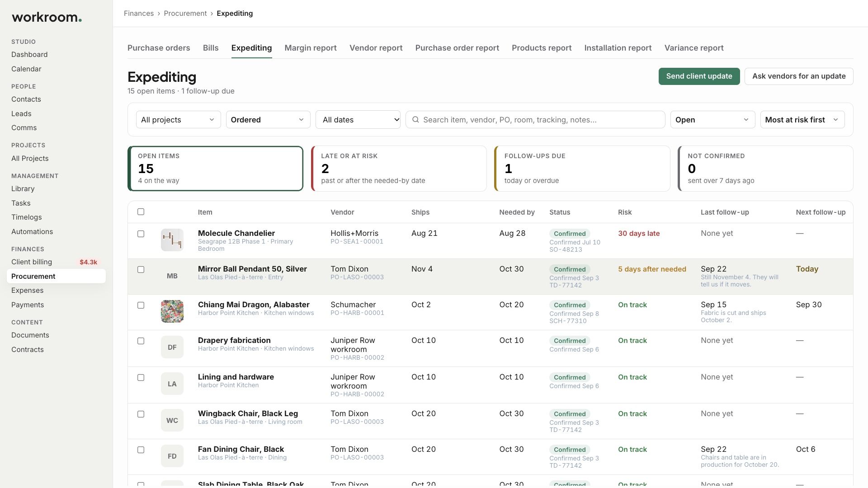Image resolution: width=868 pixels, height=488 pixels.
Task: Go to Procurement in the breadcrumb
Action: (185, 14)
